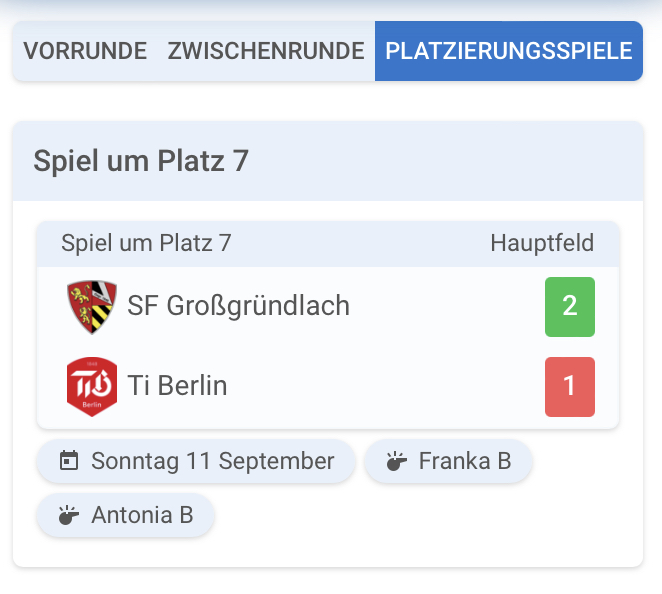Click the whistle icon next to Franka B
The width and height of the screenshot is (662, 594).
click(x=396, y=461)
